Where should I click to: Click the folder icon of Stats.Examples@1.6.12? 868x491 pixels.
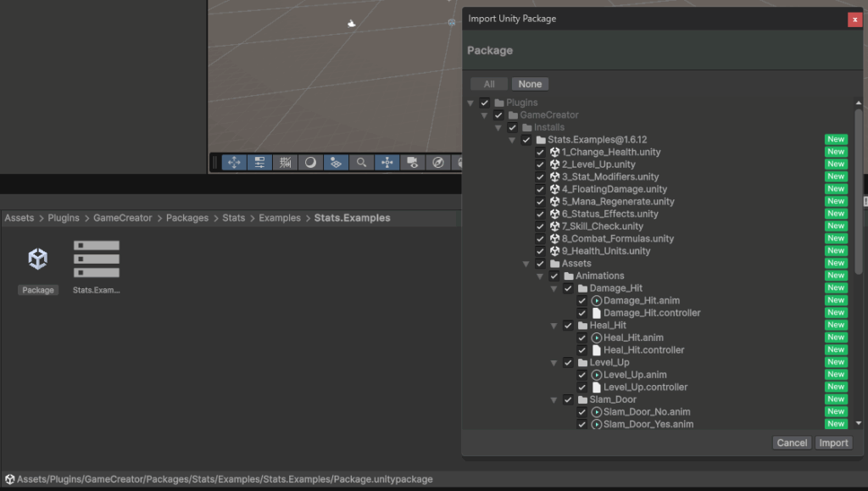[x=541, y=140]
